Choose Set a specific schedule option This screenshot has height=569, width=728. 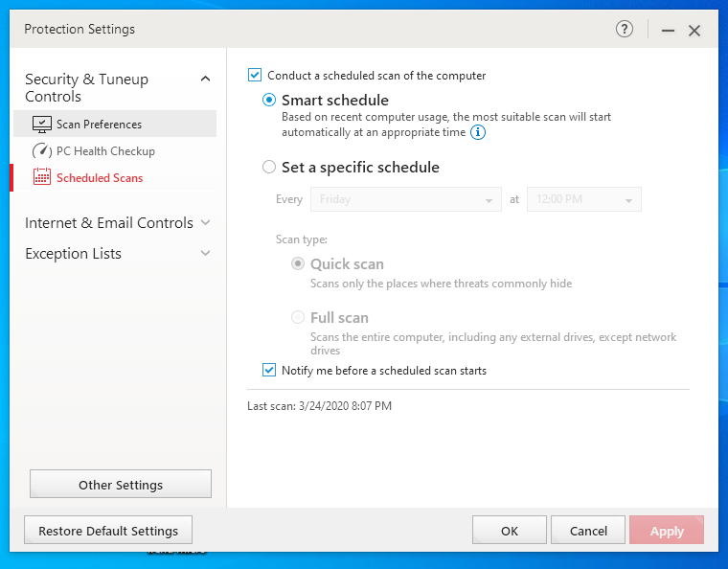coord(269,167)
